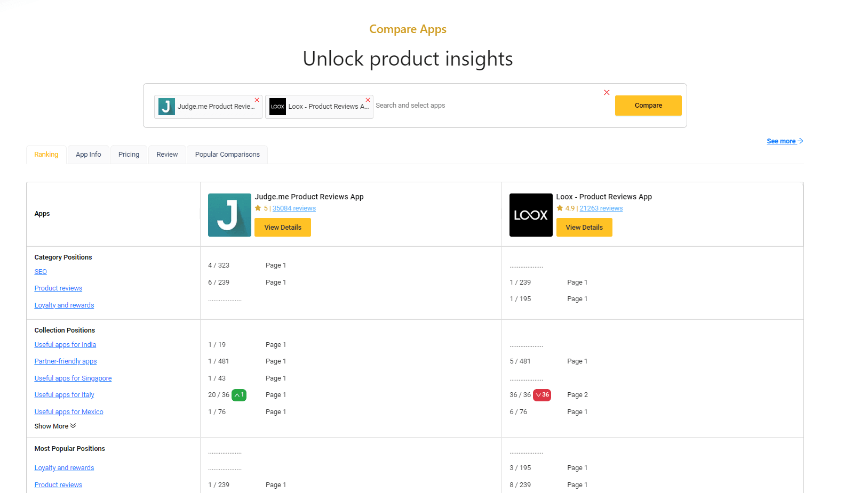
Task: Click Loox rating star icon
Action: click(560, 208)
